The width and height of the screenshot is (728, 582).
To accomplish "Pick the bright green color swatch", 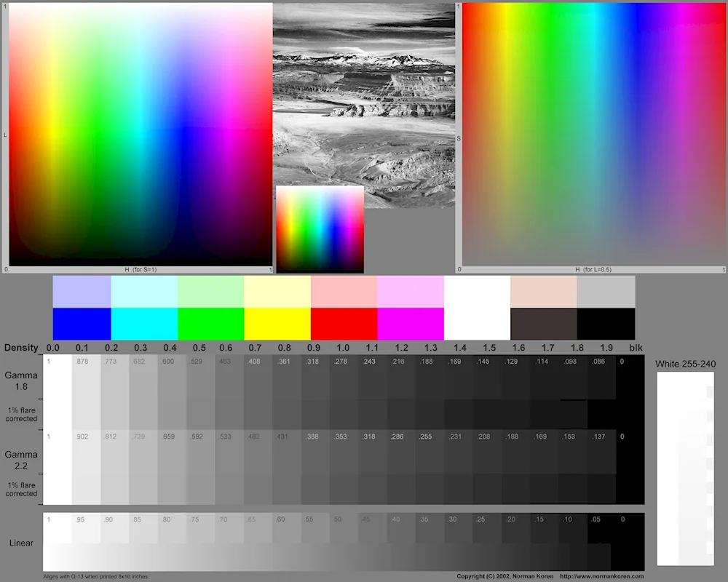I will point(210,324).
